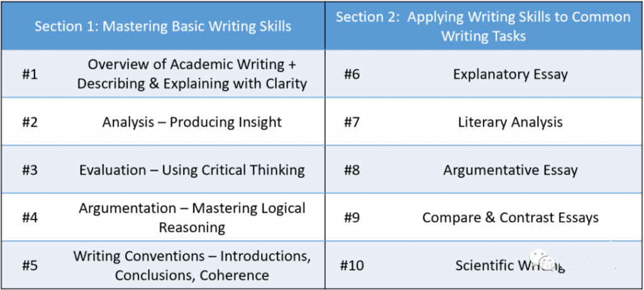Image resolution: width=644 pixels, height=290 pixels.
Task: Click the Section 1 Mastering Basic Writing Skills header
Action: [x=163, y=26]
